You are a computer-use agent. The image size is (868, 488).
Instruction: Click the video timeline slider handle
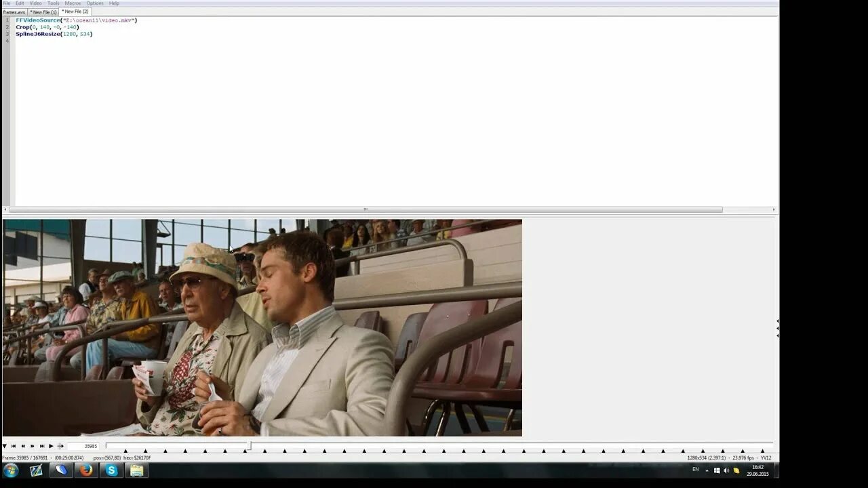pos(249,445)
